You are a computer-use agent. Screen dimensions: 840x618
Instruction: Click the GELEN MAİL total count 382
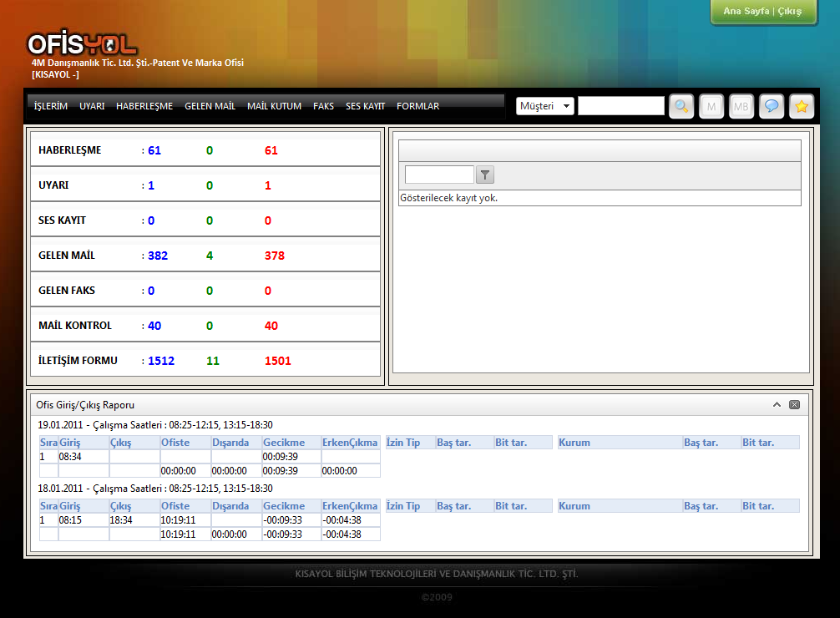click(158, 256)
